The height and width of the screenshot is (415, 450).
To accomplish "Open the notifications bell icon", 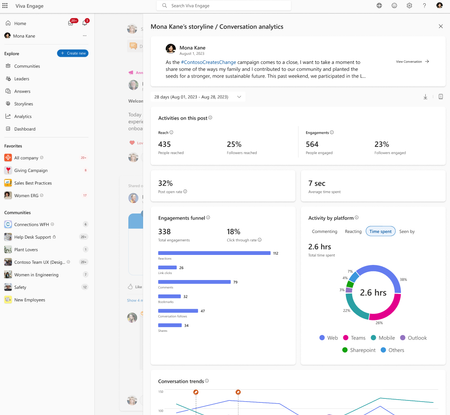I will click(x=85, y=23).
